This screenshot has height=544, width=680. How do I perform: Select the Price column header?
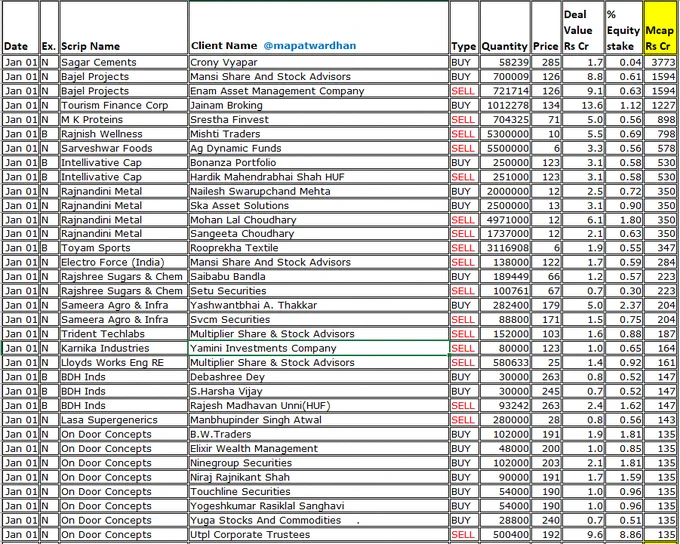[546, 28]
